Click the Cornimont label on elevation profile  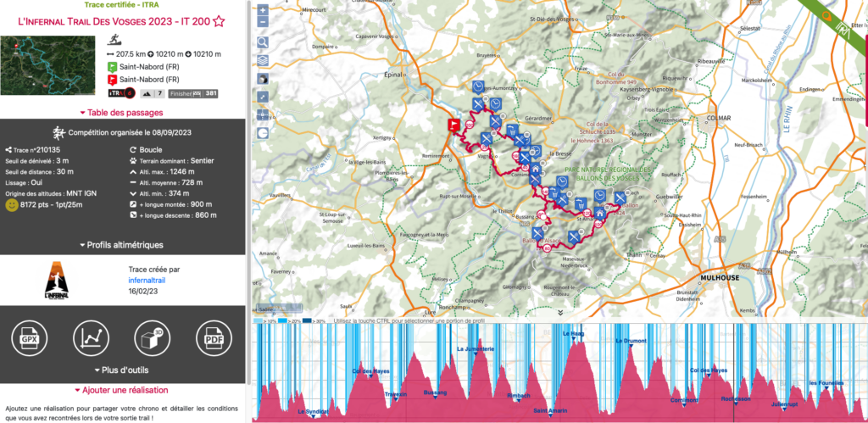[x=683, y=400]
